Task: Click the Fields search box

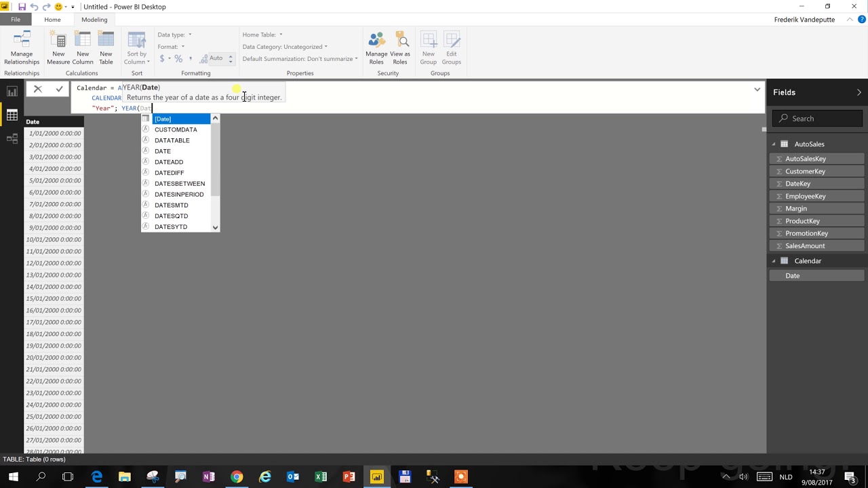Action: pyautogui.click(x=817, y=119)
